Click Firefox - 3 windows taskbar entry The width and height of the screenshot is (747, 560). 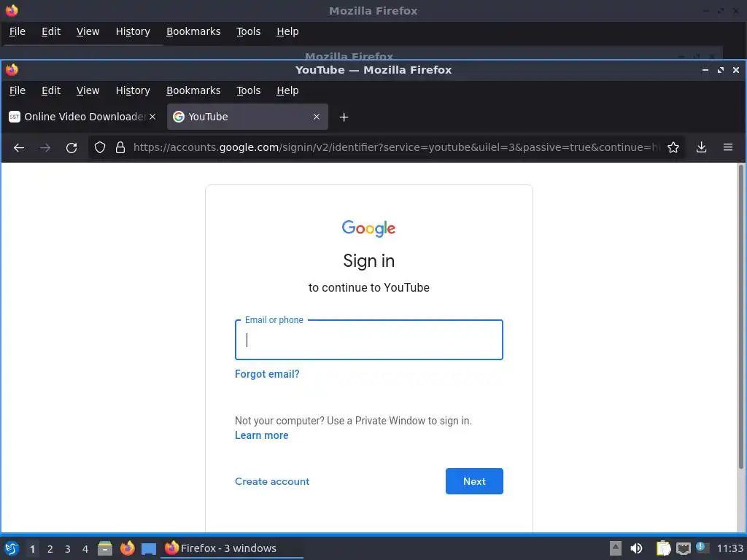pos(233,548)
